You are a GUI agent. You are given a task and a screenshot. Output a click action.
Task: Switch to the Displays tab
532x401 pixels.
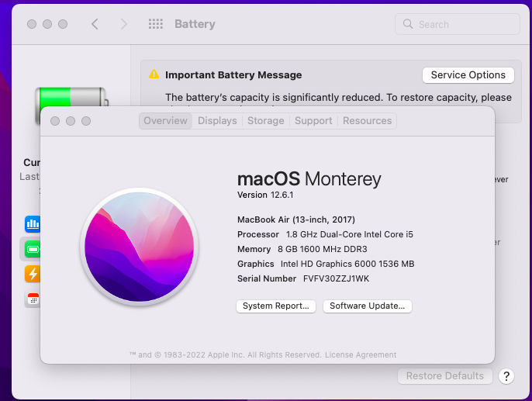point(217,121)
